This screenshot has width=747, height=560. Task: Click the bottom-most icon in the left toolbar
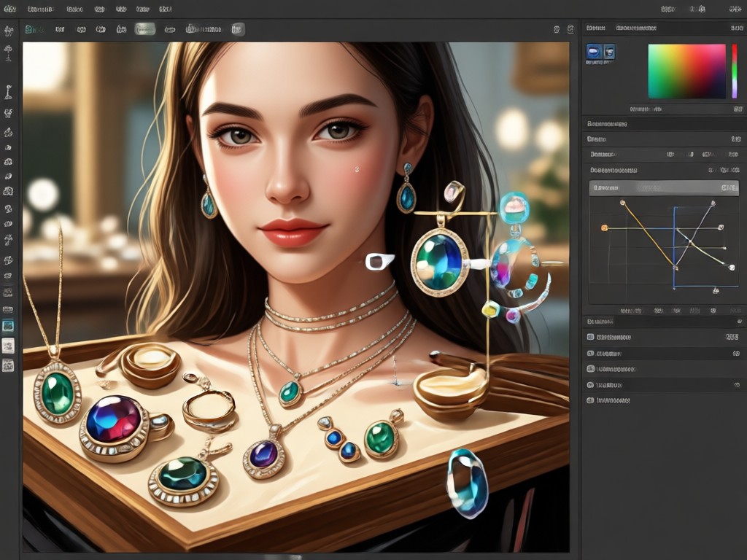pos(8,365)
